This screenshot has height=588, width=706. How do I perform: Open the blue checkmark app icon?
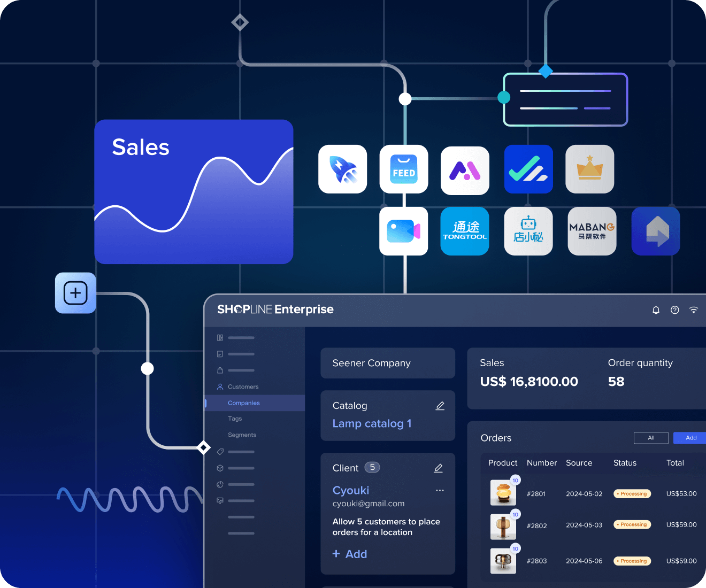pos(528,169)
